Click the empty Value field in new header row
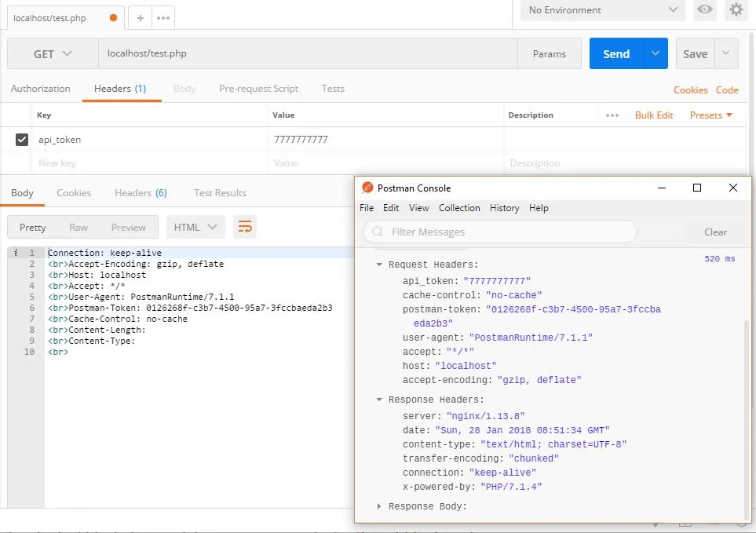 tap(385, 163)
